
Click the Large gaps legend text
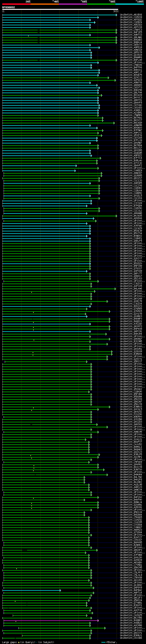pos(28,642)
